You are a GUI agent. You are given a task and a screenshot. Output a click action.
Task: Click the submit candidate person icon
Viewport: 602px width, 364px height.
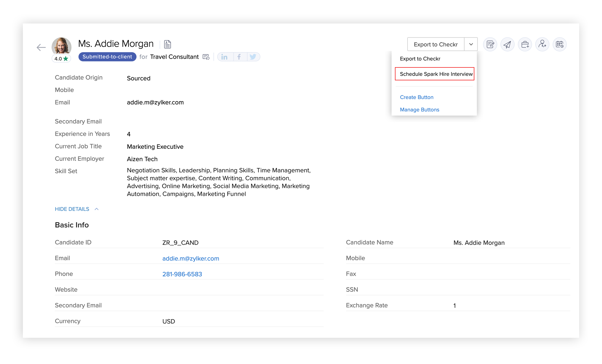[542, 45]
